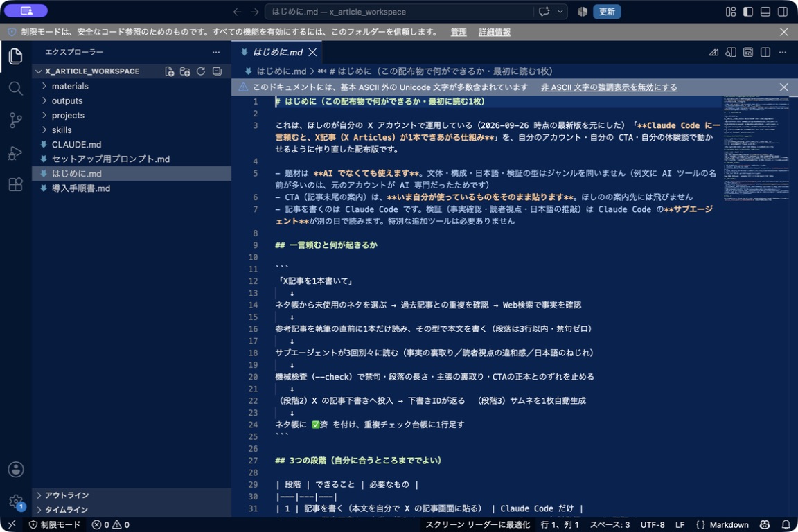Open 導入手順書.md file
Image resolution: width=798 pixels, height=532 pixels.
pyautogui.click(x=132, y=188)
